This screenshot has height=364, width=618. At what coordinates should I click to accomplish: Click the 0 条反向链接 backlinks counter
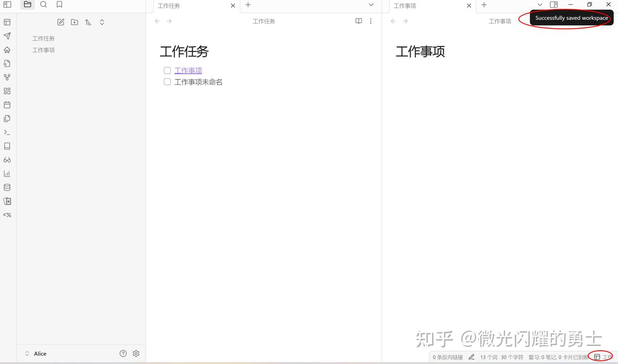click(x=447, y=357)
